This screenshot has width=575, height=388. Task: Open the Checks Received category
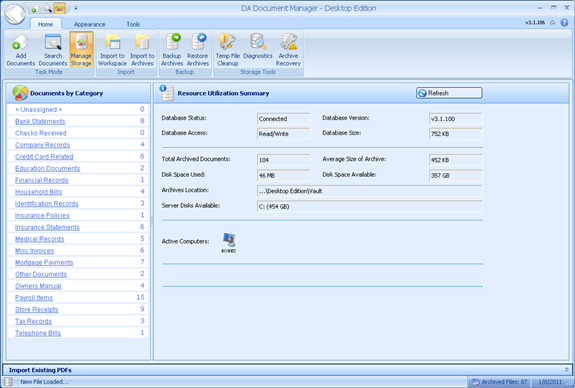tap(41, 133)
